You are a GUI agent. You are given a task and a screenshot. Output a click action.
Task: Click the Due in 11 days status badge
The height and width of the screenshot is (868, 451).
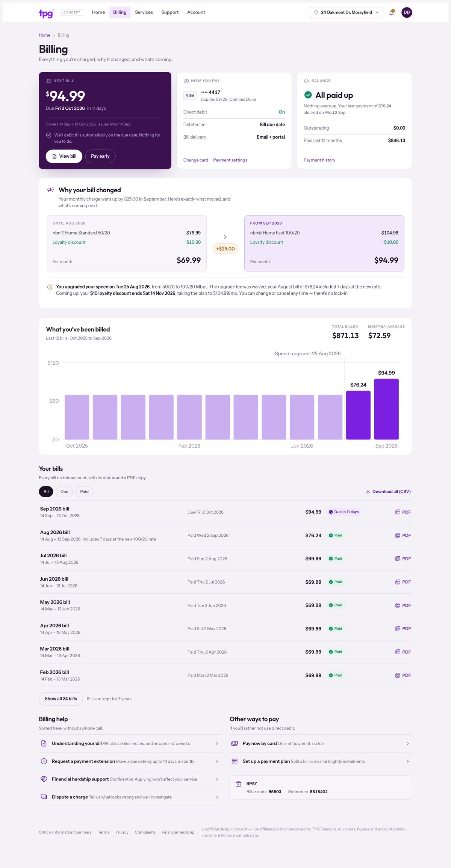pos(344,512)
